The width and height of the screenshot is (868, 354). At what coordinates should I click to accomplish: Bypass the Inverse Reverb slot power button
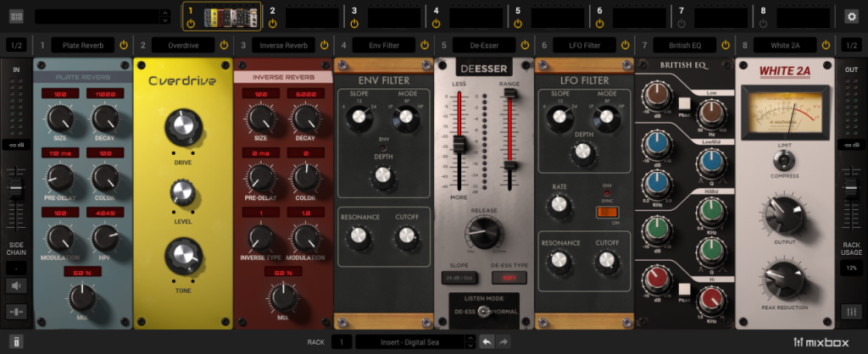point(325,45)
